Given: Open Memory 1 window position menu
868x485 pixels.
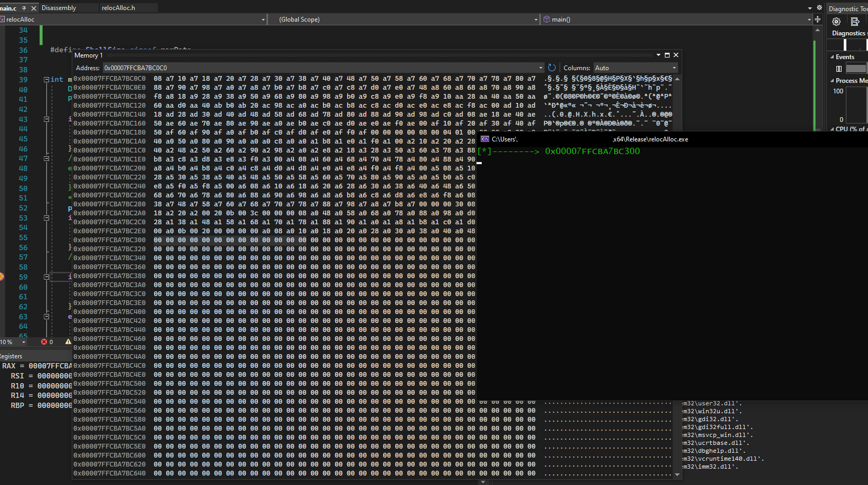Looking at the screenshot, I should tap(659, 55).
